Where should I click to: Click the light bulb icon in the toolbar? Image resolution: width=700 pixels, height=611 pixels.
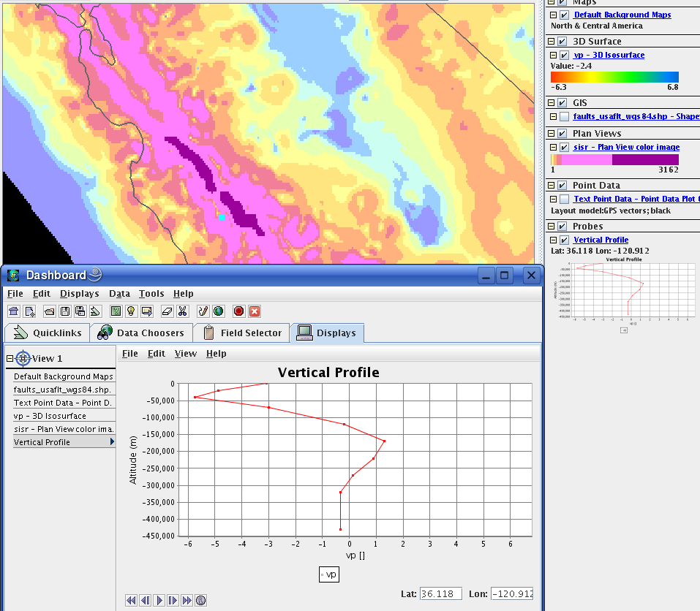(x=131, y=311)
